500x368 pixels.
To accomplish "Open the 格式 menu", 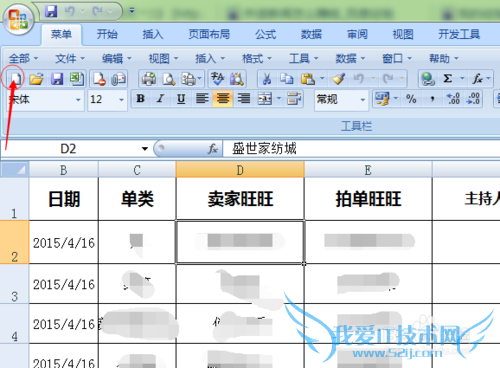I will [257, 58].
